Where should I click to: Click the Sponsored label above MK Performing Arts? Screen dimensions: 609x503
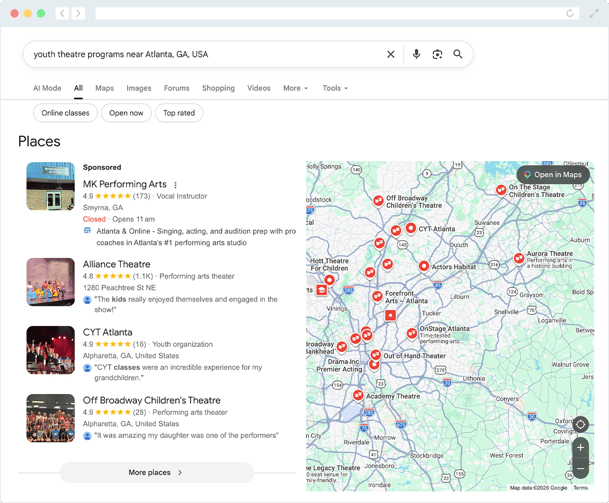[102, 167]
